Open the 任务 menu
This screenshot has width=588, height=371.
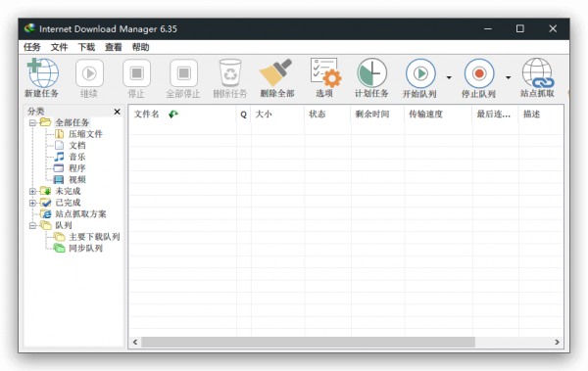click(32, 47)
